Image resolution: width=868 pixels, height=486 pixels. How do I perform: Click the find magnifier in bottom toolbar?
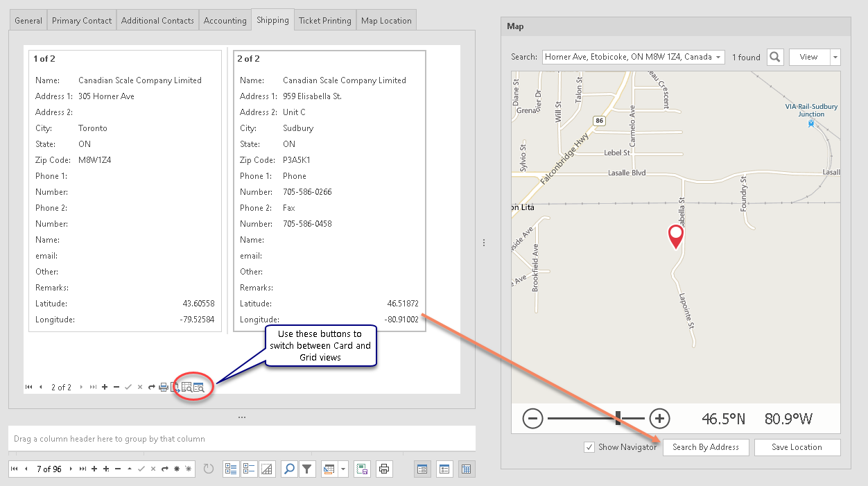[x=289, y=469]
